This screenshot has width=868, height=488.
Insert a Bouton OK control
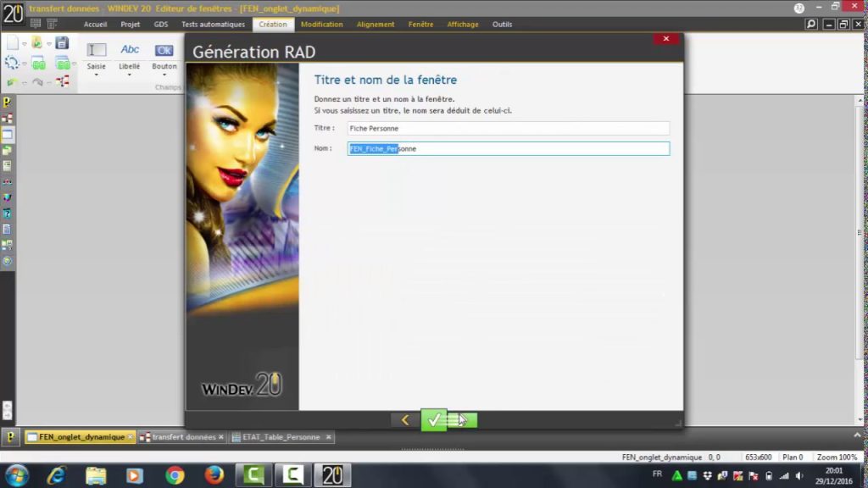point(164,51)
